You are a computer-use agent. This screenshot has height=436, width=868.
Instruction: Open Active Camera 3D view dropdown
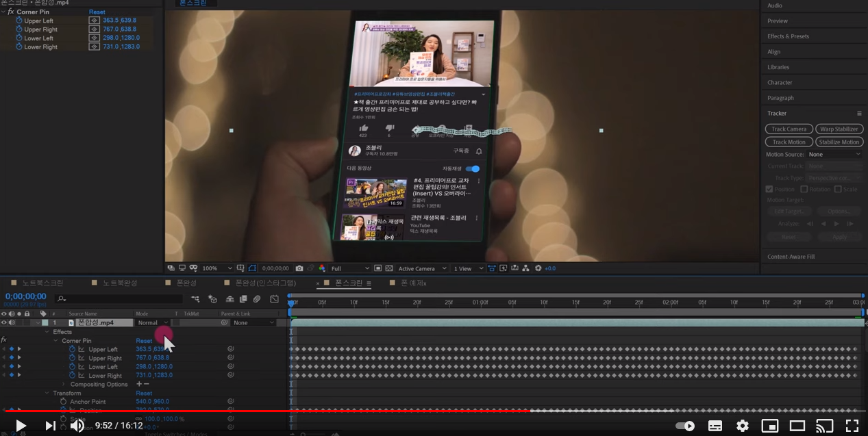pos(423,268)
